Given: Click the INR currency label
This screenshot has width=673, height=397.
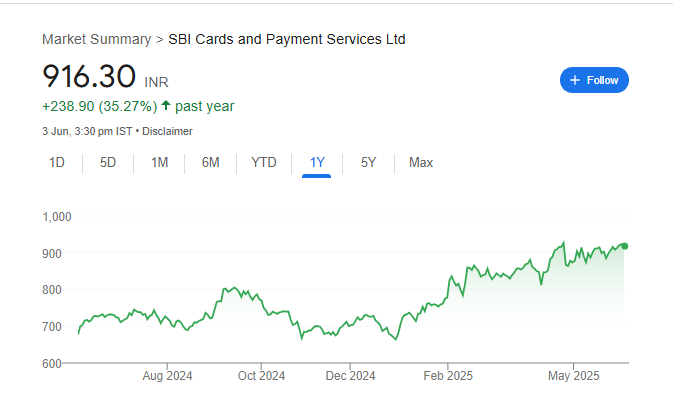Looking at the screenshot, I should pos(156,82).
